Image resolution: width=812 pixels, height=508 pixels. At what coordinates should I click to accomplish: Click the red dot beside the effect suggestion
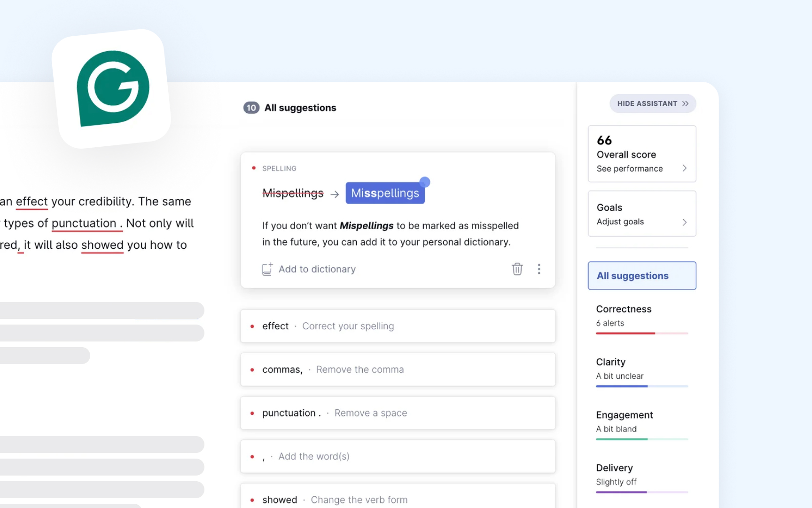click(x=253, y=326)
